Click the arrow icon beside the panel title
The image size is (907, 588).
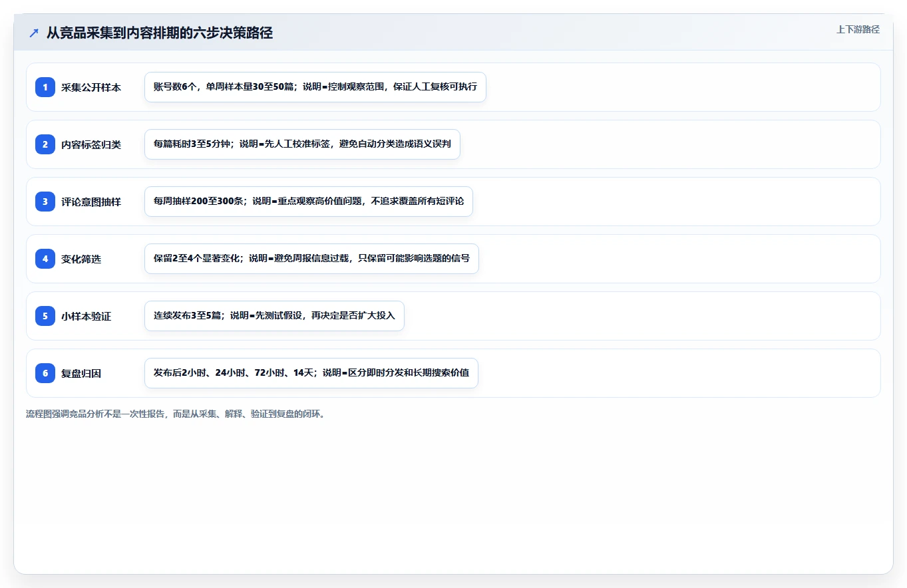[34, 33]
